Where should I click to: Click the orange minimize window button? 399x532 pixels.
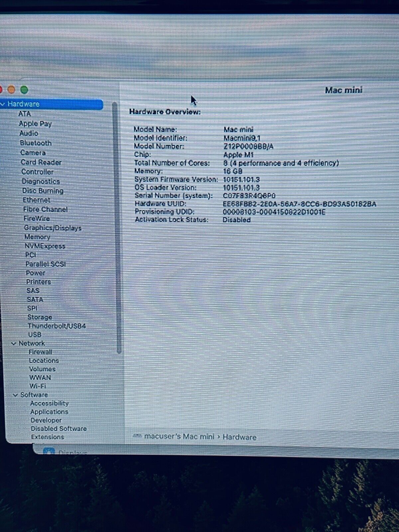coord(11,90)
